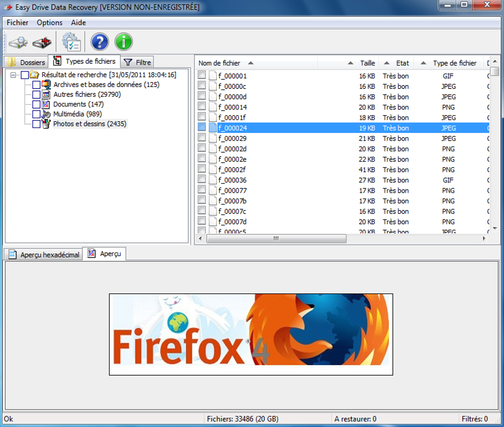Select file row f_00007b
Image resolution: width=504 pixels, height=427 pixels.
pos(342,201)
